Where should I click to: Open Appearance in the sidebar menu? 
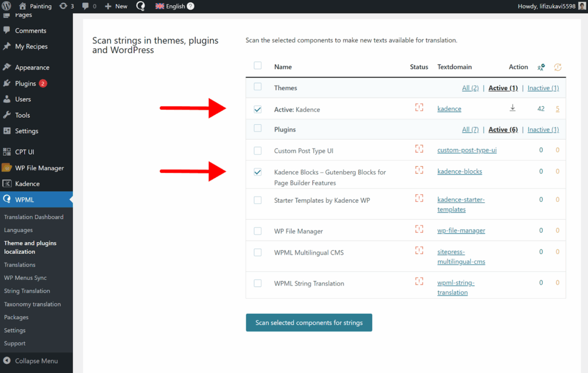point(33,67)
